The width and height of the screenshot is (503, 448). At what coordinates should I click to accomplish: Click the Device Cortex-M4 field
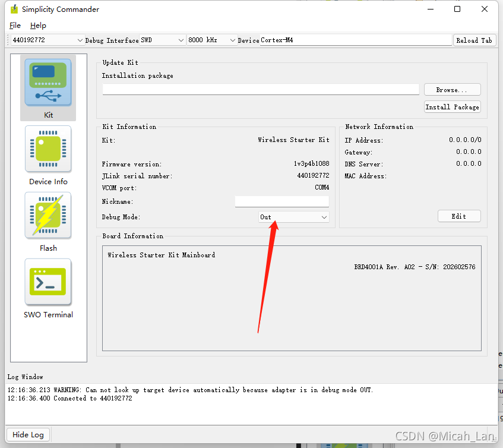(x=356, y=40)
